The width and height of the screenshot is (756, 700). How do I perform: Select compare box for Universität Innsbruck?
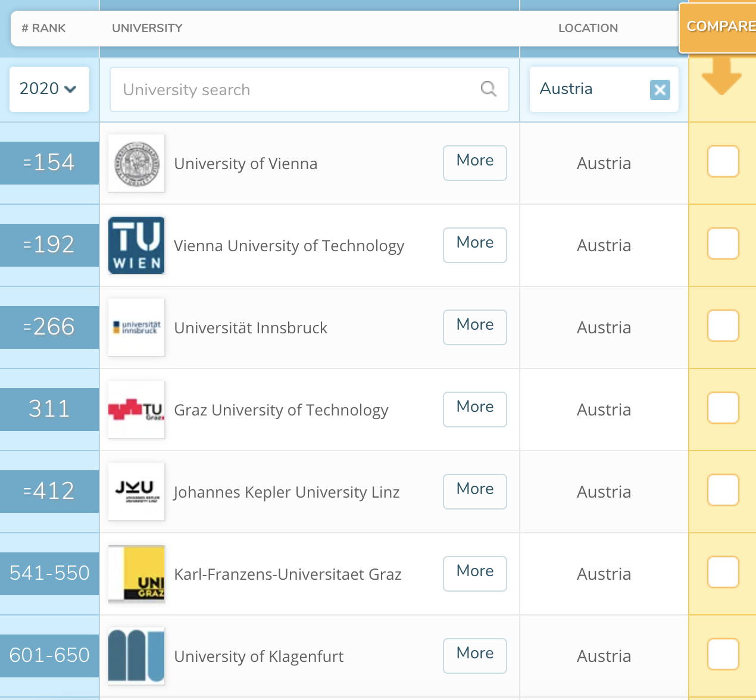pos(723,326)
